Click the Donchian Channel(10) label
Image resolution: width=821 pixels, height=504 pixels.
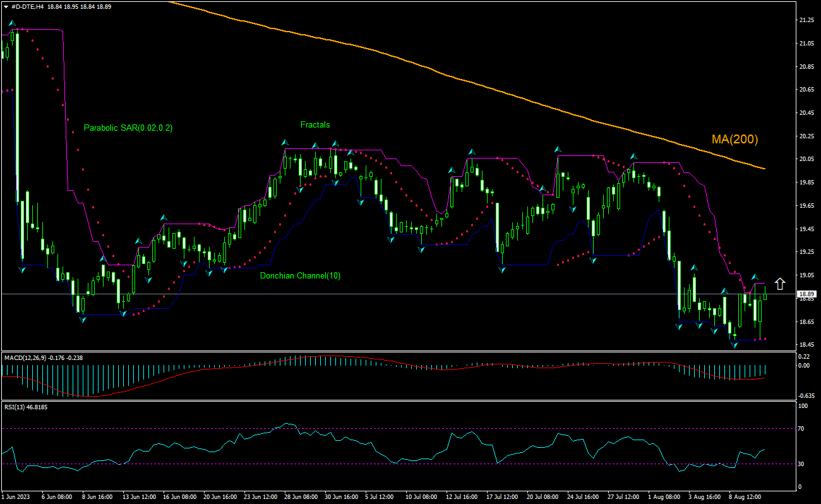coord(300,275)
